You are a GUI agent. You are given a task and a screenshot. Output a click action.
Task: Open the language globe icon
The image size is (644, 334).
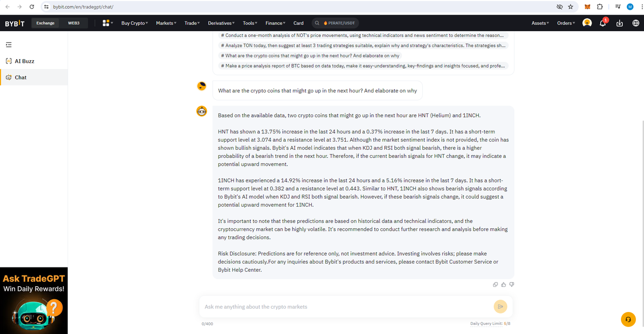[635, 23]
